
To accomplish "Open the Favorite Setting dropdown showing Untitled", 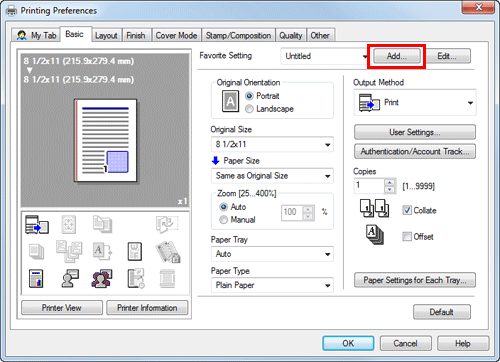I will [325, 56].
